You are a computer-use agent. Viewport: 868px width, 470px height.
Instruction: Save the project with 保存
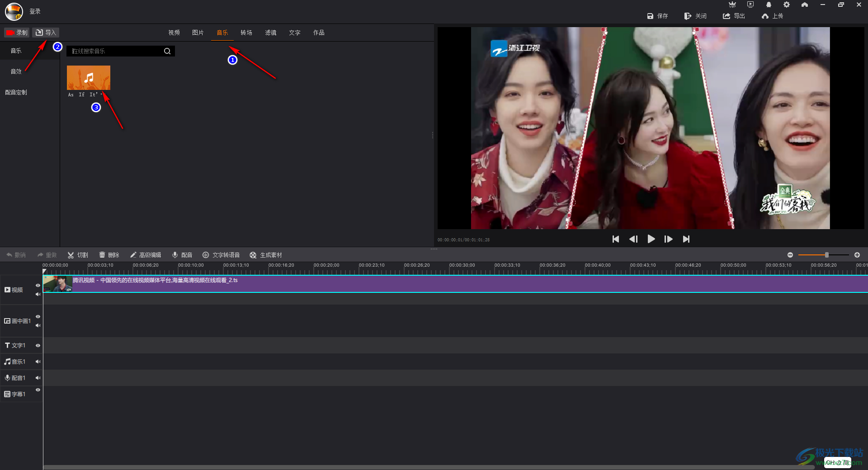pos(657,16)
